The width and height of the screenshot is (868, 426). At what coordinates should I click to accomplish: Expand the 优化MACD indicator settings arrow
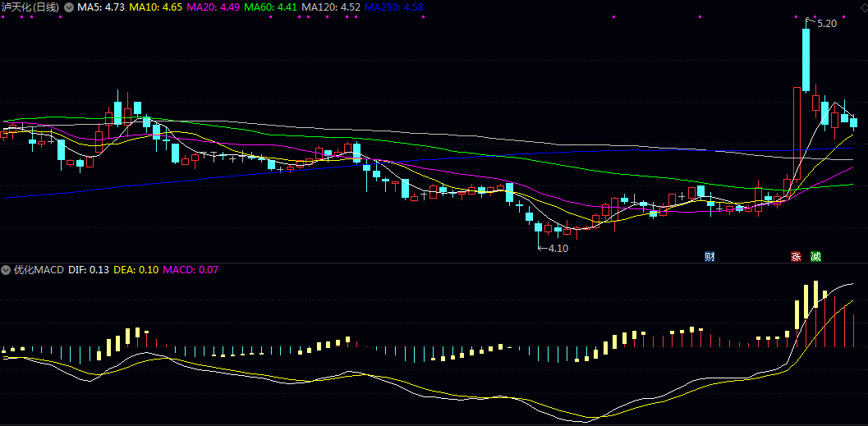(x=6, y=269)
